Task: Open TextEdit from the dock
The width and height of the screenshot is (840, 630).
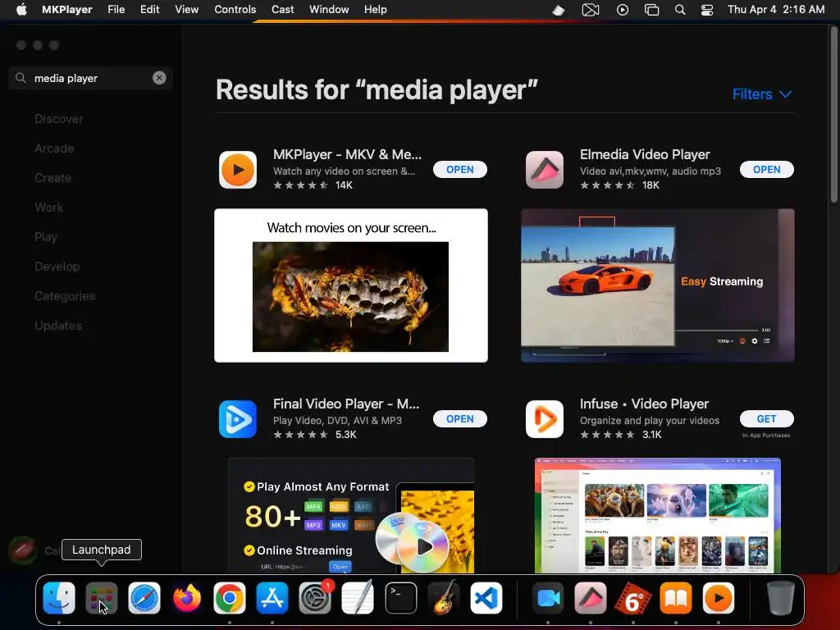Action: click(358, 598)
